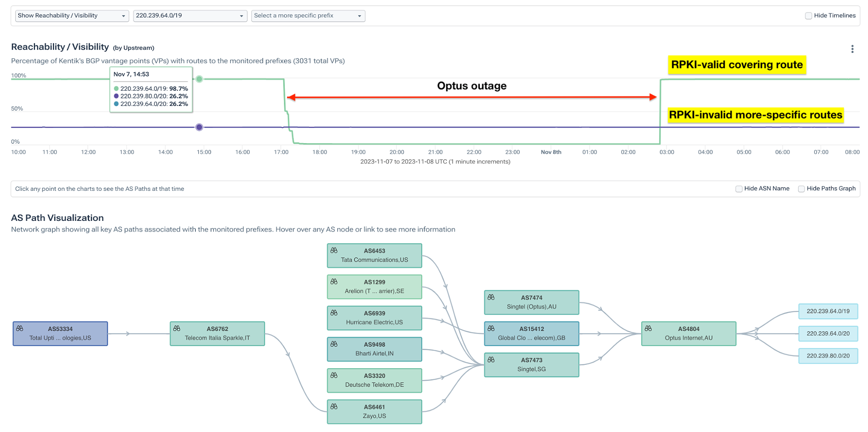Click the teal 220.239.64.0/20 legend dot

click(x=116, y=104)
